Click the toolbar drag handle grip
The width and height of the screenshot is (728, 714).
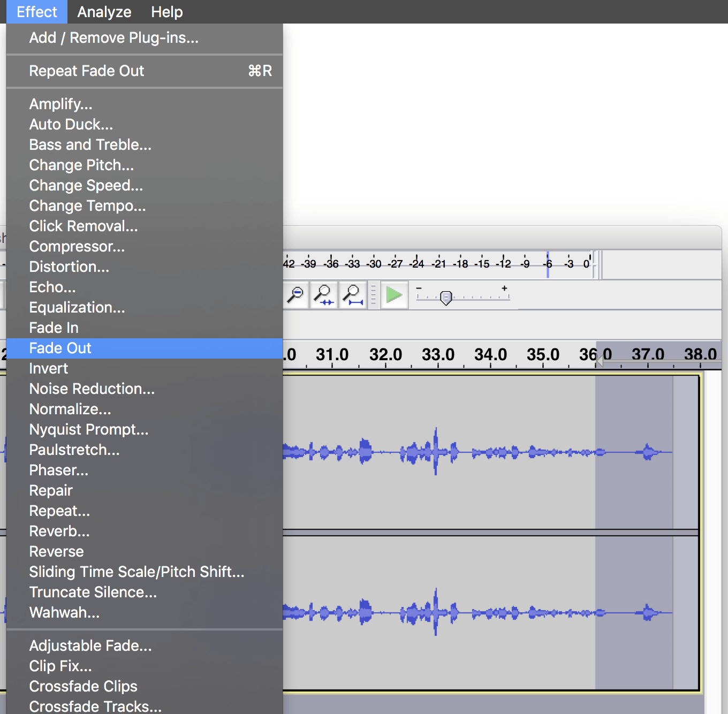point(373,295)
